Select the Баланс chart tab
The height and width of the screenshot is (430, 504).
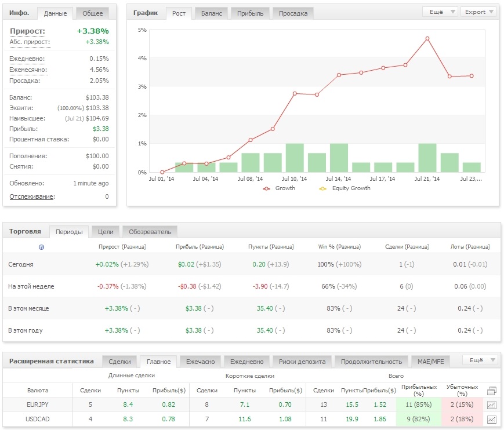[212, 13]
